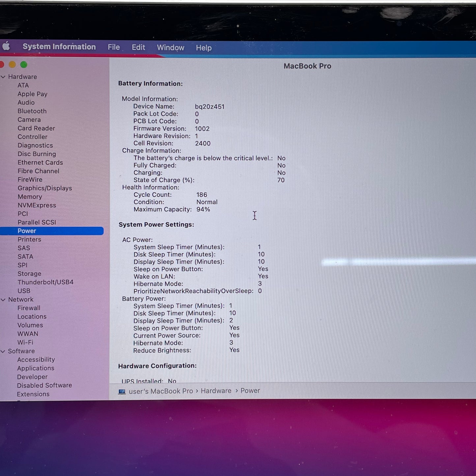Viewport: 476px width, 476px height.
Task: Select Printers in the sidebar
Action: [29, 239]
